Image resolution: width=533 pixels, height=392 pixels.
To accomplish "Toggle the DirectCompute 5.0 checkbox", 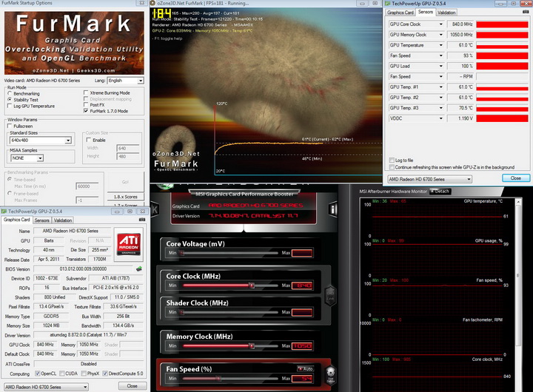I will click(105, 374).
